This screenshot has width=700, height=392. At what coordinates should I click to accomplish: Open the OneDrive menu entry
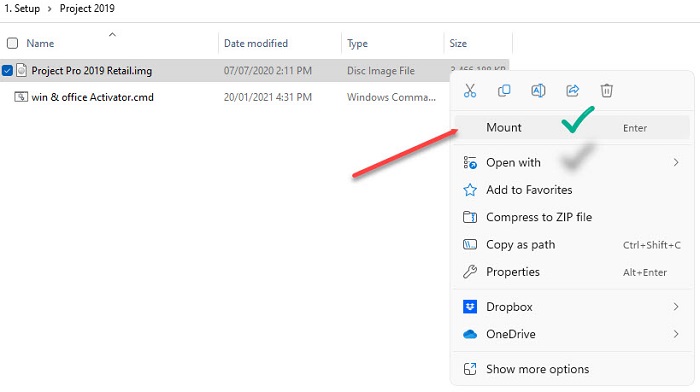click(572, 334)
